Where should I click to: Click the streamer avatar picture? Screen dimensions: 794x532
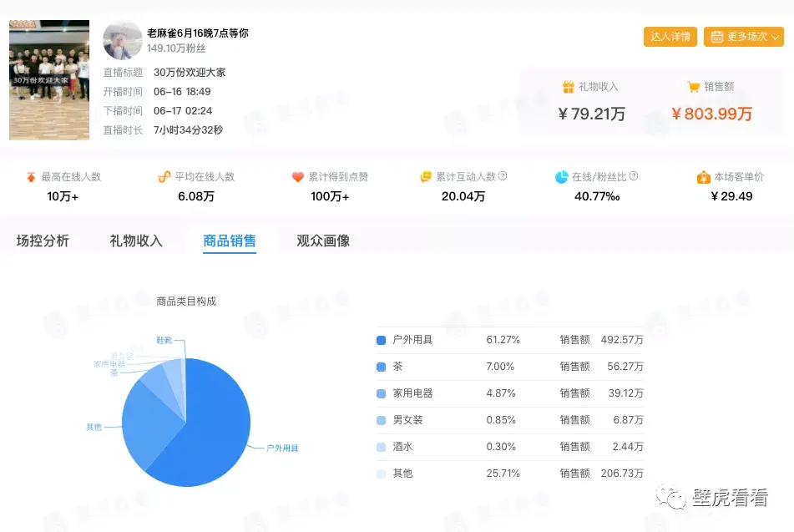coord(123,41)
